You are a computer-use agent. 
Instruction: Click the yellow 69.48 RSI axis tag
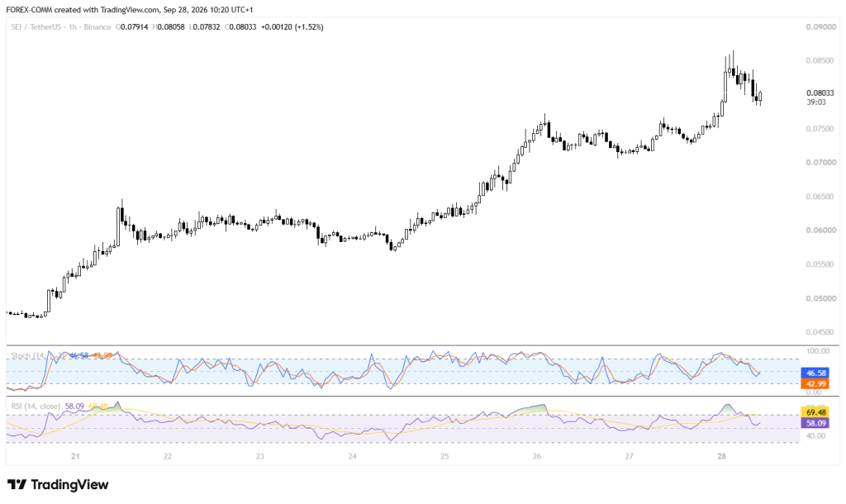point(816,412)
